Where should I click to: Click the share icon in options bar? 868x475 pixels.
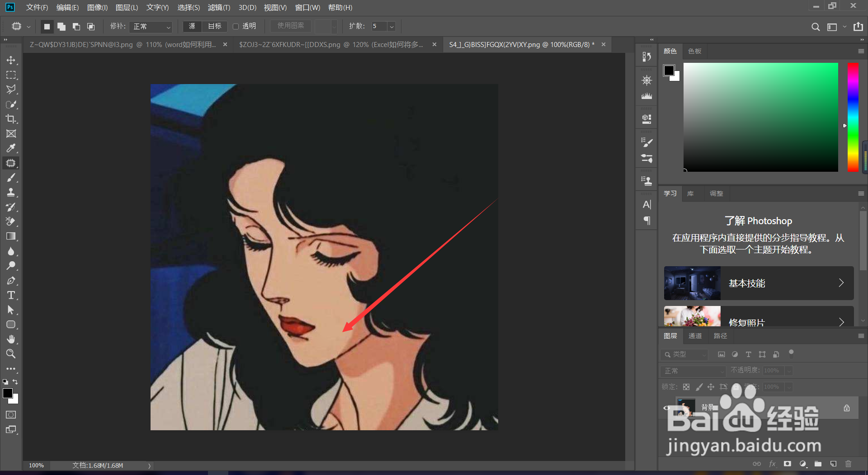[858, 27]
